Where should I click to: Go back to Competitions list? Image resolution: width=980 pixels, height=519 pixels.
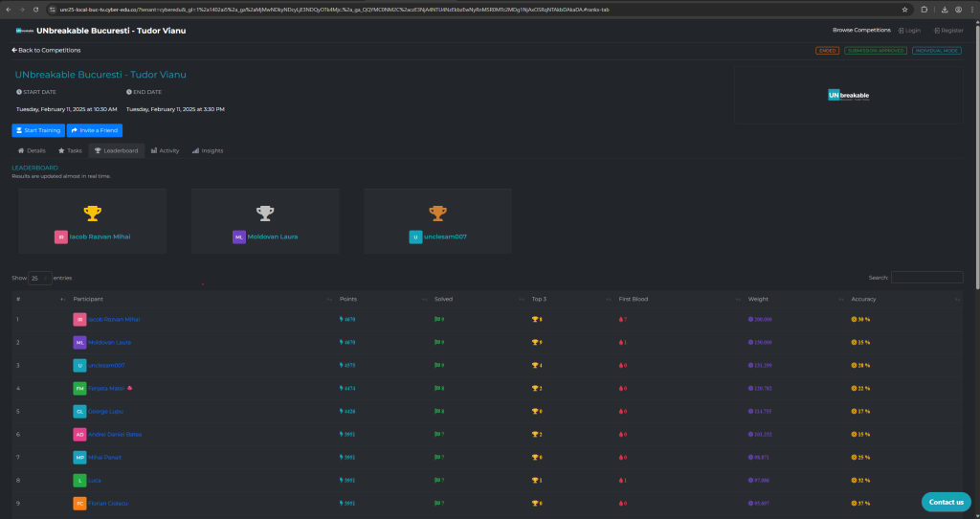[46, 50]
